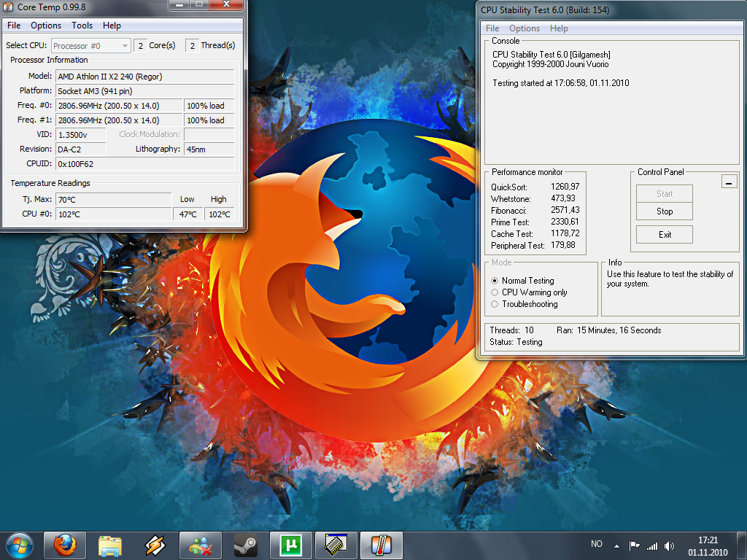Click Ran: 15 Minutes, 16 Seconds status
Image resolution: width=747 pixels, height=560 pixels.
pyautogui.click(x=609, y=330)
